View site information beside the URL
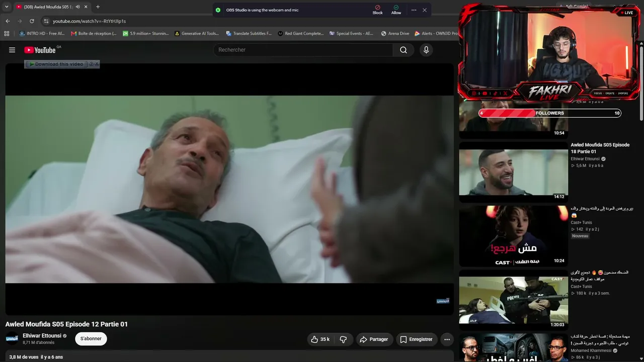 coord(46,21)
